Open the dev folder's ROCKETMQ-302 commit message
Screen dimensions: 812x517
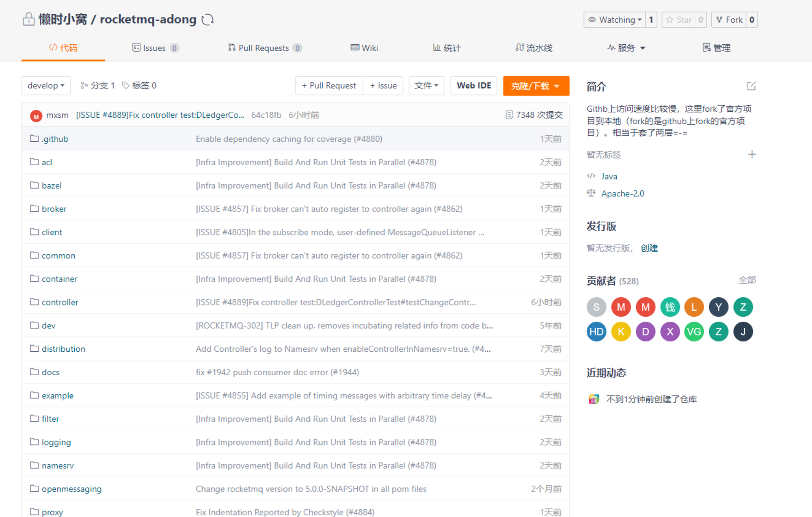[344, 326]
